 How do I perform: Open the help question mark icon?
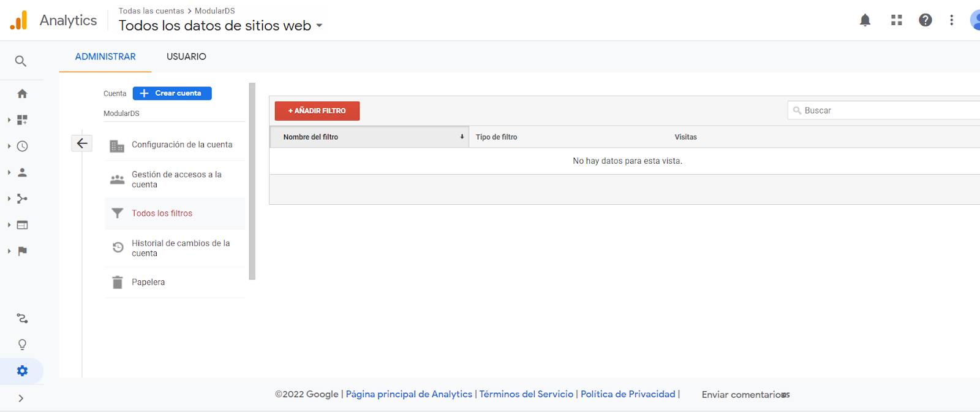pos(925,20)
